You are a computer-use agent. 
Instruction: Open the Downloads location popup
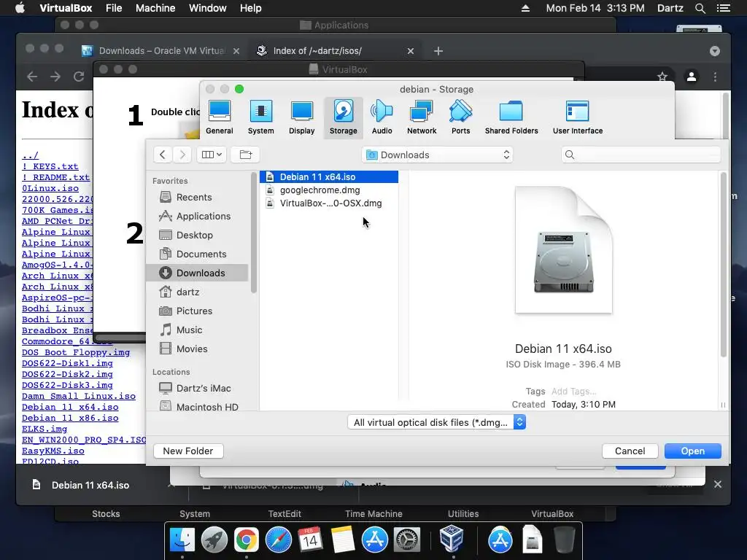click(438, 155)
